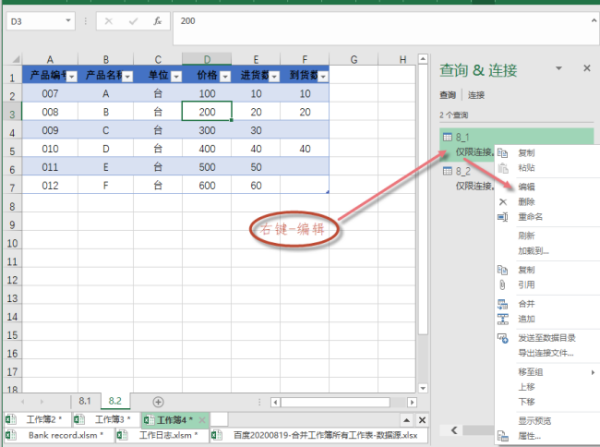This screenshot has width=600, height=447.
Task: Click the enter checkmark in formula bar
Action: [133, 21]
